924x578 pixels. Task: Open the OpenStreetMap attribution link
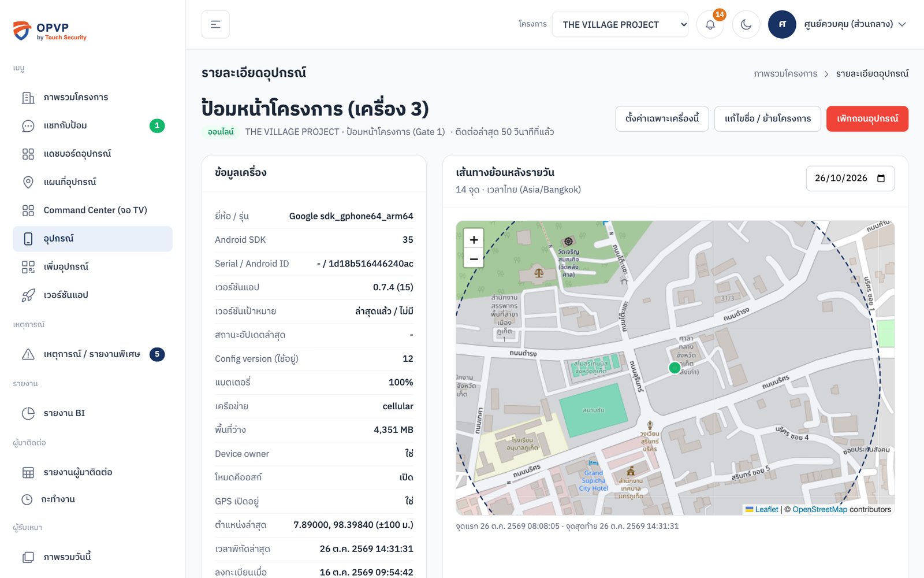coord(819,509)
